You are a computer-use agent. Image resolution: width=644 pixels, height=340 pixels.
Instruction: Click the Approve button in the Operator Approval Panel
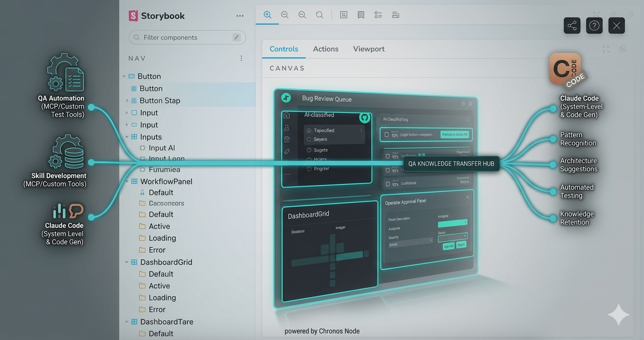448,246
